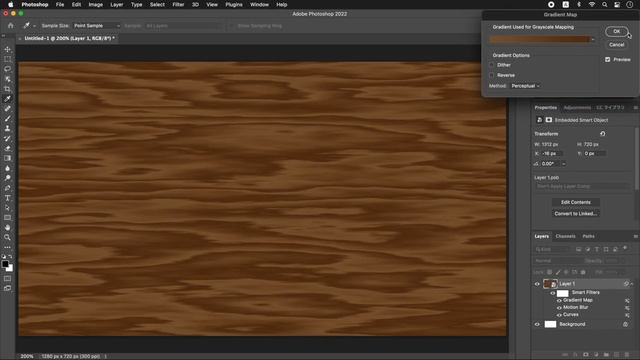Screen dimensions: 640x360
Task: Open eyedropper tool preset picker arrow
Action: click(35, 26)
